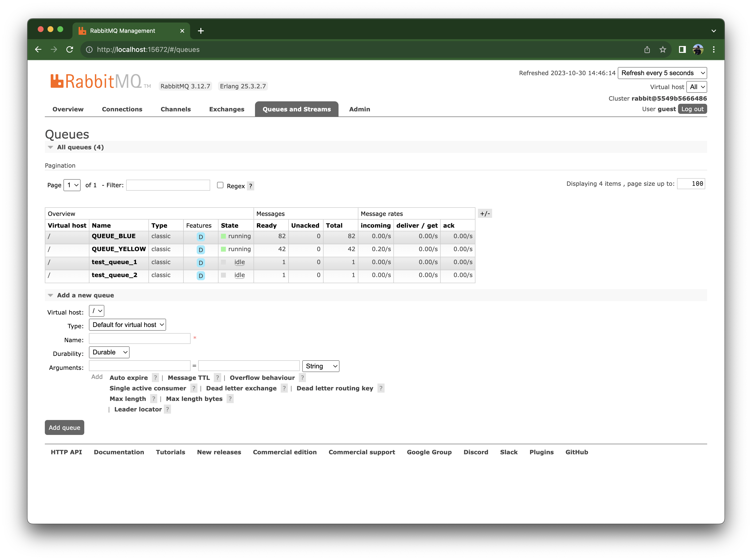
Task: Click the new queue Name field
Action: [x=140, y=339]
